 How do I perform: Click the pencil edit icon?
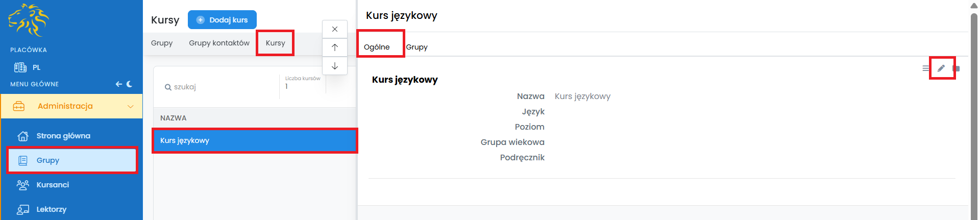[x=941, y=68]
